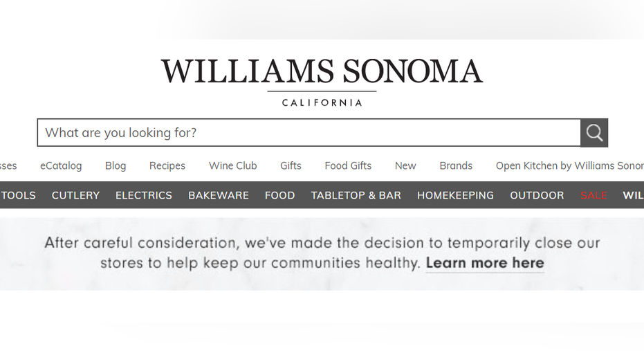Image resolution: width=644 pixels, height=362 pixels.
Task: Click the magnifying glass search icon
Action: [x=594, y=133]
